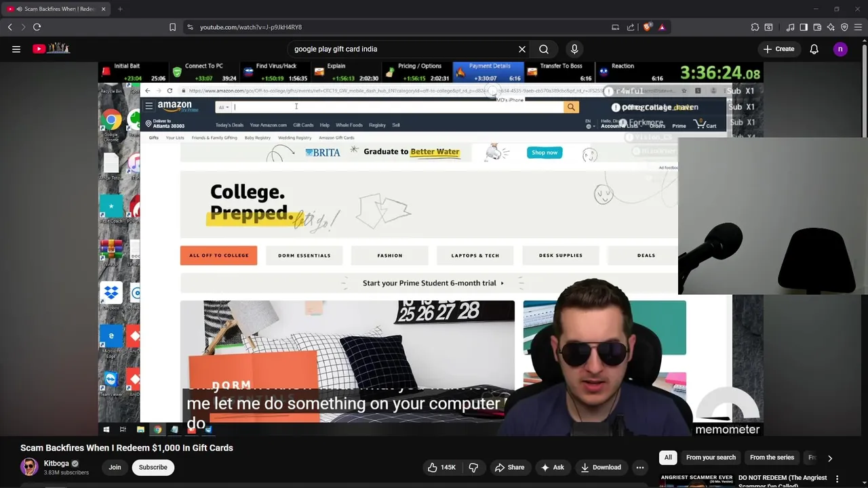Screen dimensions: 868x488
Task: Open YouTube notifications bell
Action: (814, 49)
